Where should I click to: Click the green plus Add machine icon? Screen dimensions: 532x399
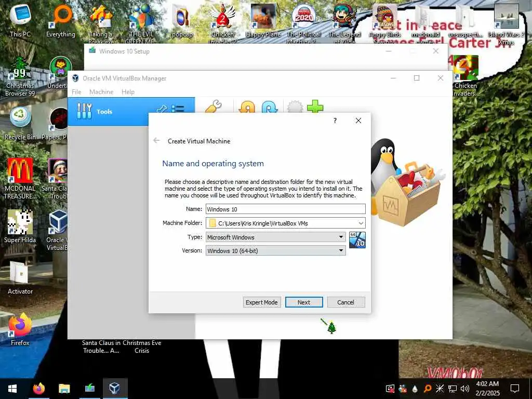tap(315, 106)
